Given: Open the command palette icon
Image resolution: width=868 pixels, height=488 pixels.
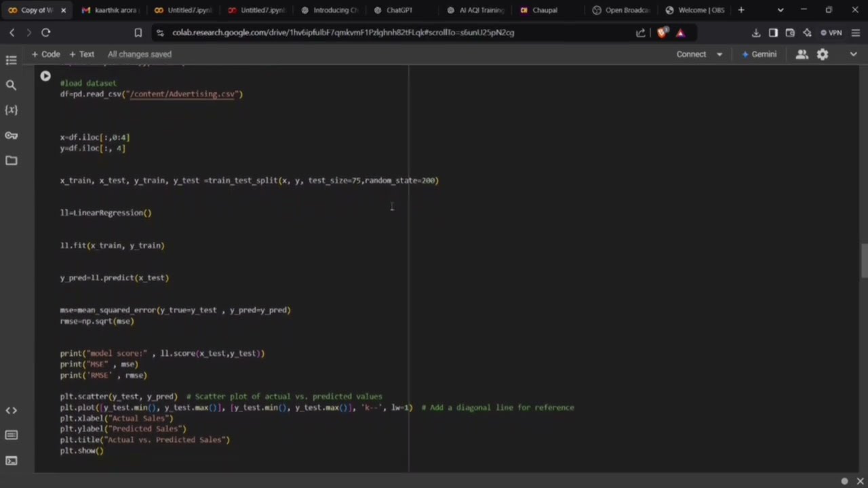Looking at the screenshot, I should pyautogui.click(x=11, y=435).
